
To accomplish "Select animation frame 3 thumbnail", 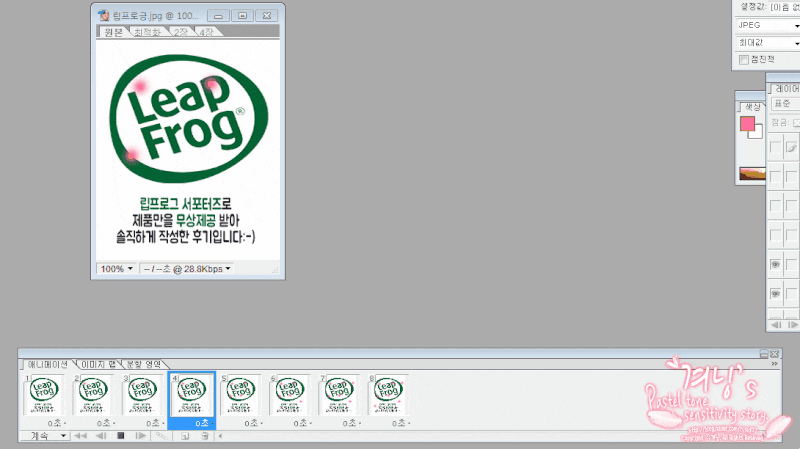I will click(x=142, y=395).
